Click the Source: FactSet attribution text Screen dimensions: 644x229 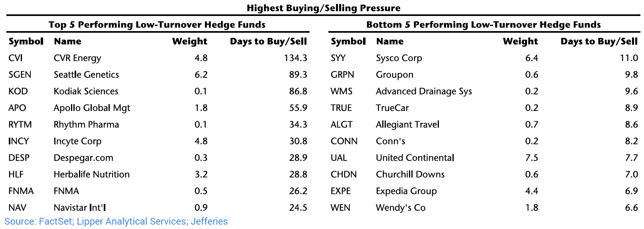[x=116, y=221]
